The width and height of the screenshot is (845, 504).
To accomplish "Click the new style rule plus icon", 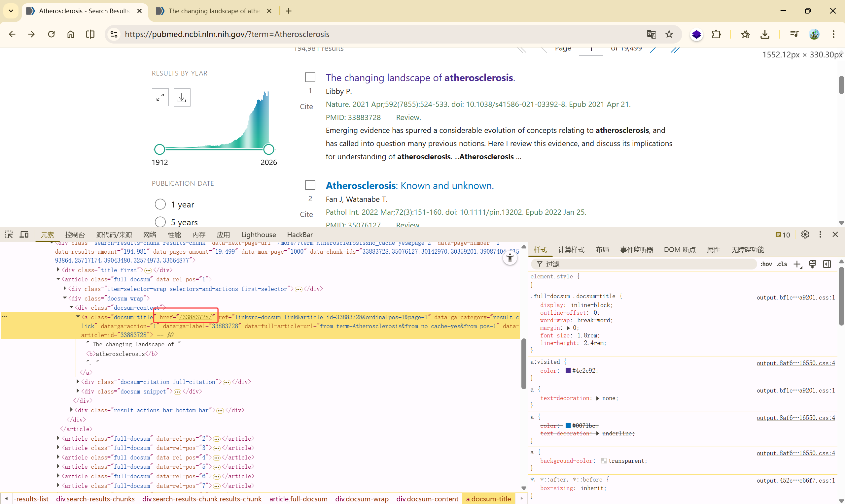I will [x=797, y=264].
